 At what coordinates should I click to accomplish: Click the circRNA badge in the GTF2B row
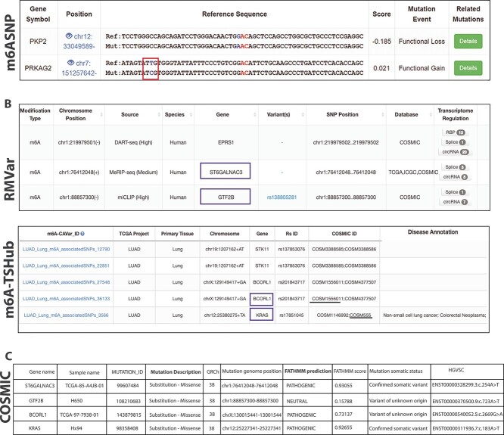[x=455, y=202]
